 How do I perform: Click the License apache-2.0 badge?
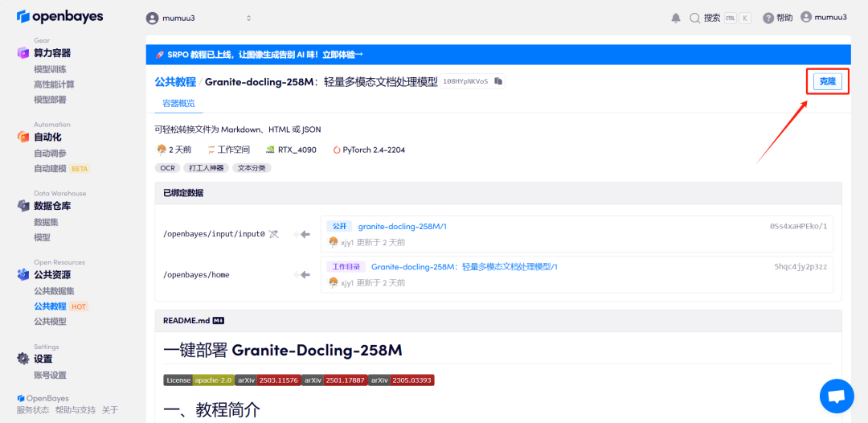point(199,380)
